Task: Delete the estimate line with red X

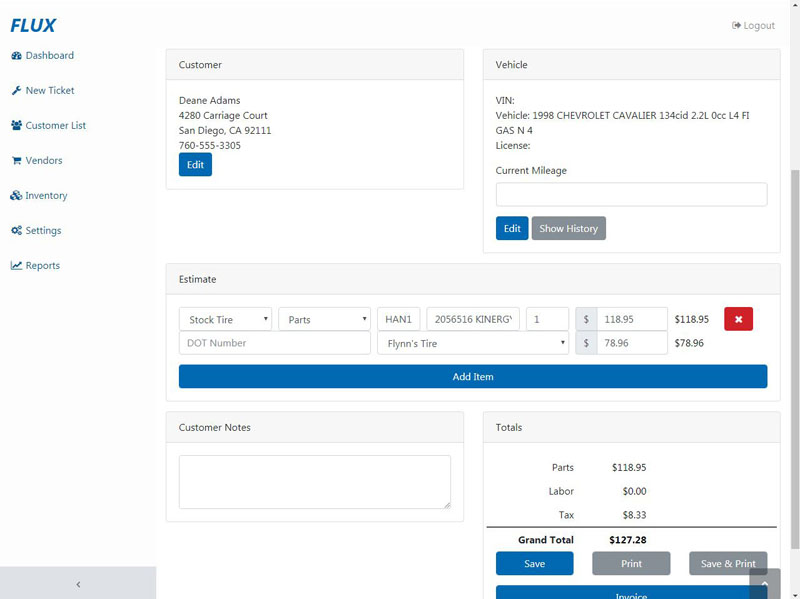Action: click(x=738, y=319)
